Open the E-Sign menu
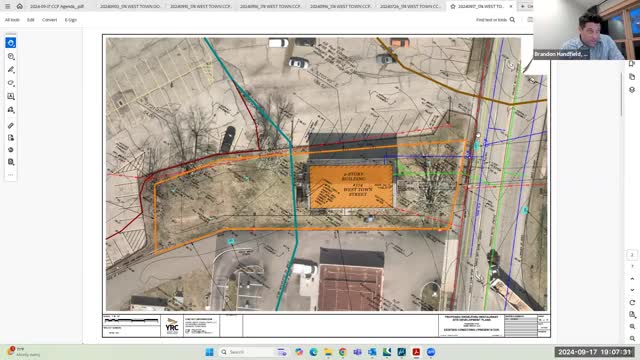The width and height of the screenshot is (640, 360). coord(71,20)
